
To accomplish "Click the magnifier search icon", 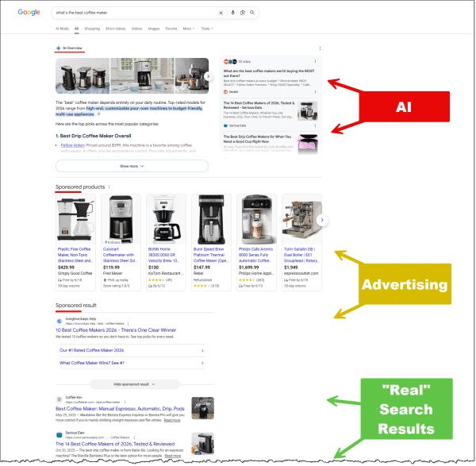I will (x=252, y=13).
